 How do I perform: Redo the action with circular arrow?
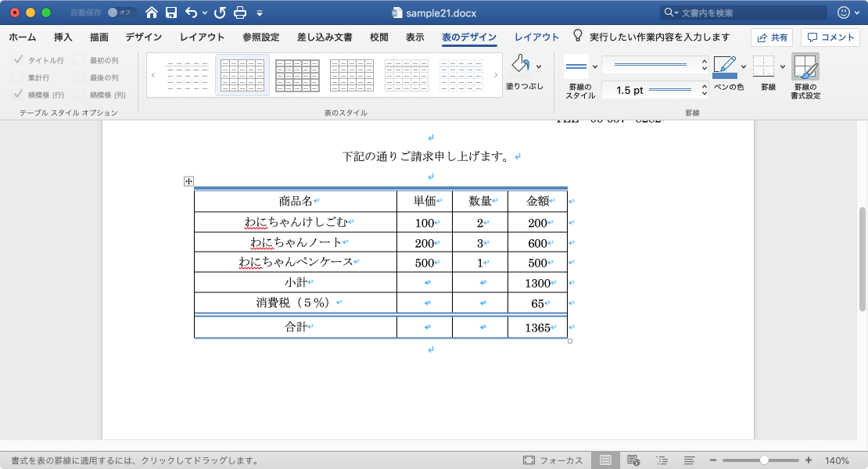click(220, 13)
